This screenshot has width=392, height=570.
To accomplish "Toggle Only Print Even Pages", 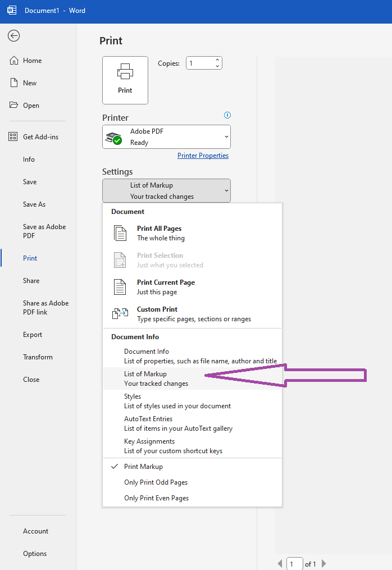I will (193, 498).
